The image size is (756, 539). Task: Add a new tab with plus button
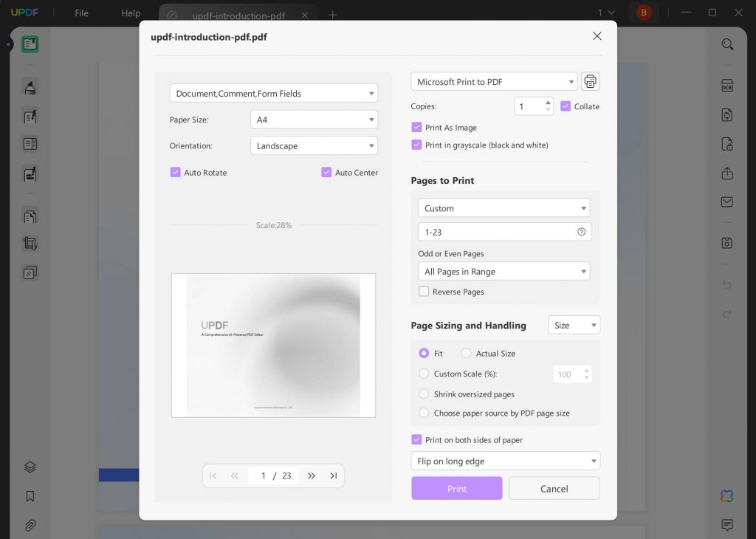click(332, 15)
